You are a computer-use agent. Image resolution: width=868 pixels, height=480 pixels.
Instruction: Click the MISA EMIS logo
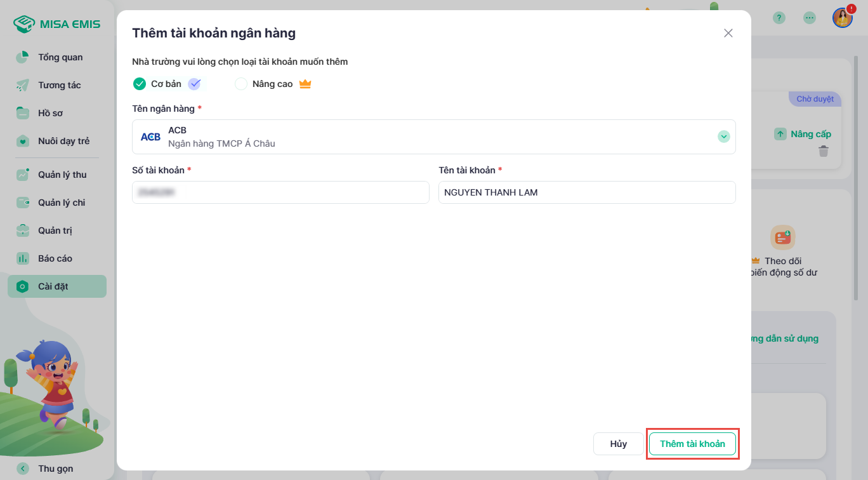point(56,24)
